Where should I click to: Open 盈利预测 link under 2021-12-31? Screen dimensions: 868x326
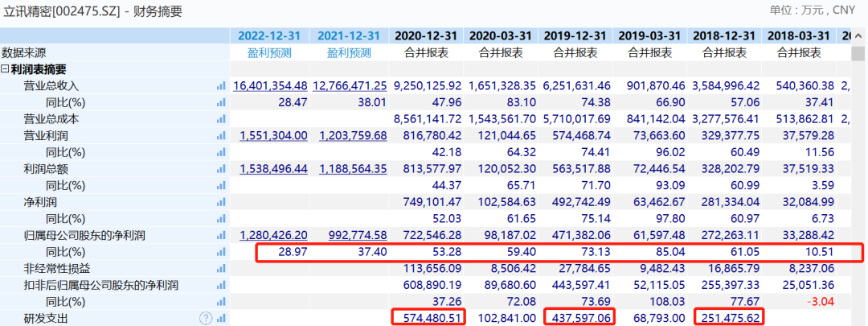pos(349,53)
